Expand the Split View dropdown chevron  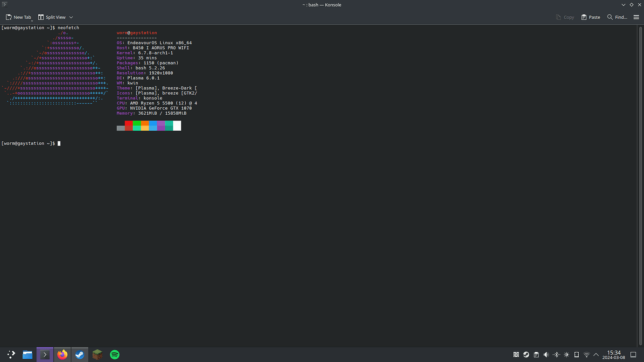71,17
